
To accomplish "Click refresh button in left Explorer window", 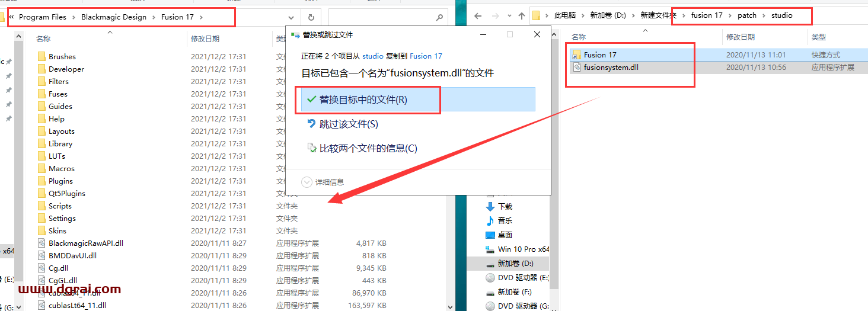I will (x=311, y=17).
